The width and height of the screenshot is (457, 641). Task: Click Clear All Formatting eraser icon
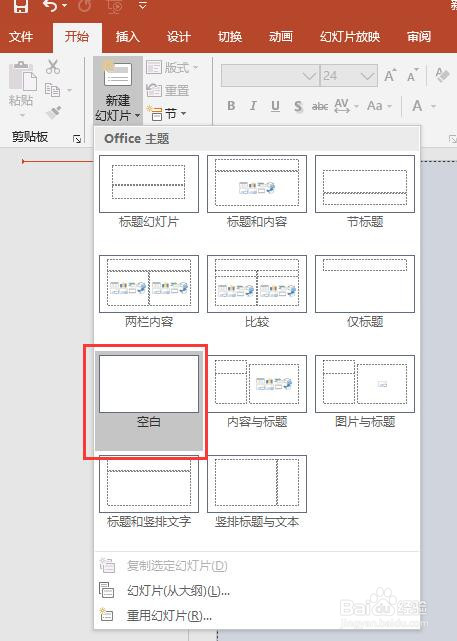point(441,75)
